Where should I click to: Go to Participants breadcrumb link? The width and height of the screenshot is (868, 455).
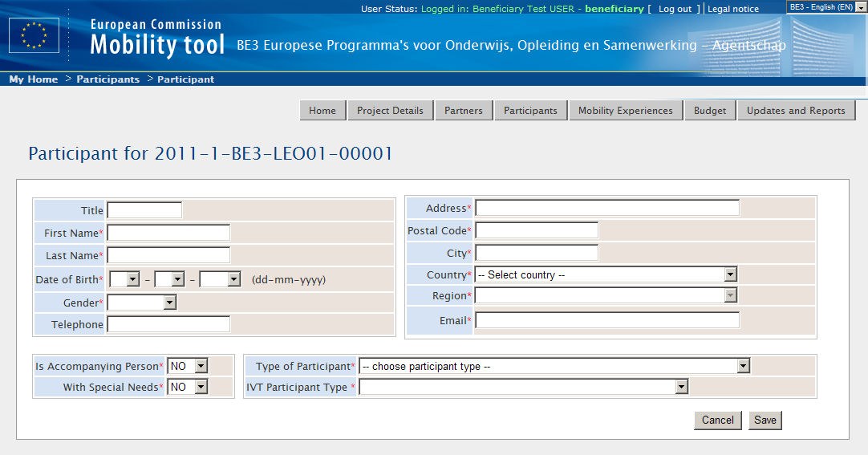click(108, 79)
